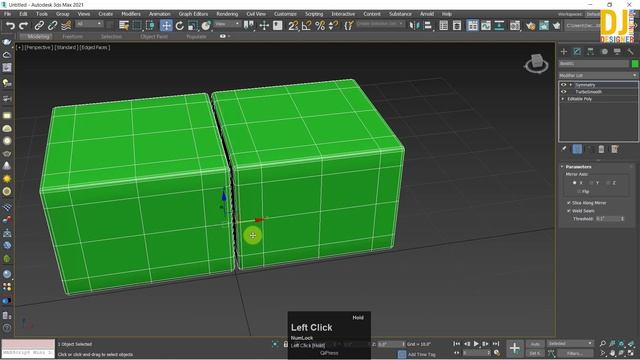Click the Undo arrow in main toolbar
Image resolution: width=640 pixels, height=360 pixels.
point(10,26)
